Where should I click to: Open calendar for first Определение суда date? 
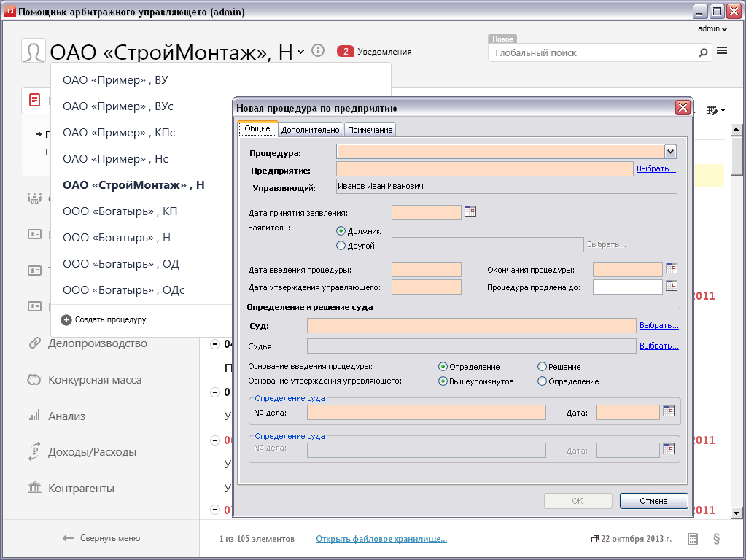(669, 411)
